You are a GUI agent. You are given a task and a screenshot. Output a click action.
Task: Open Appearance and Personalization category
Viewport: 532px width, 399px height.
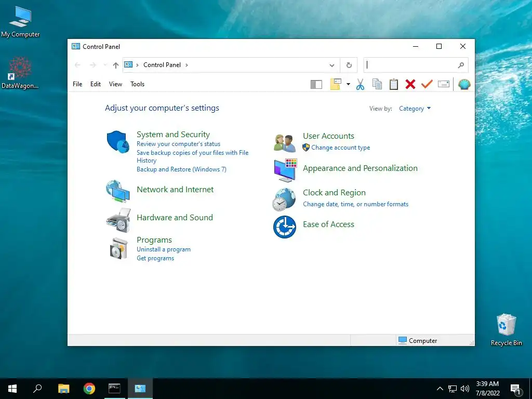(360, 168)
